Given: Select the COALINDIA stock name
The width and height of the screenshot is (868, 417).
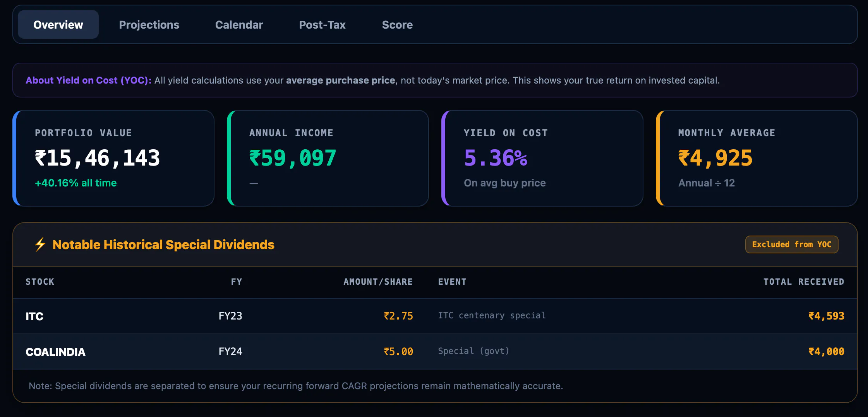Looking at the screenshot, I should click(55, 352).
